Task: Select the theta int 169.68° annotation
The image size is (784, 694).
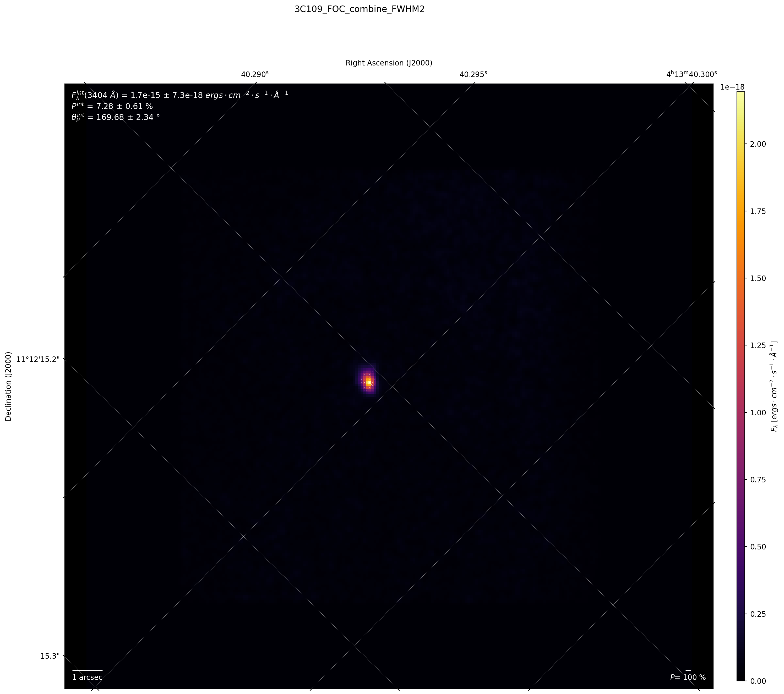Action: coord(116,117)
